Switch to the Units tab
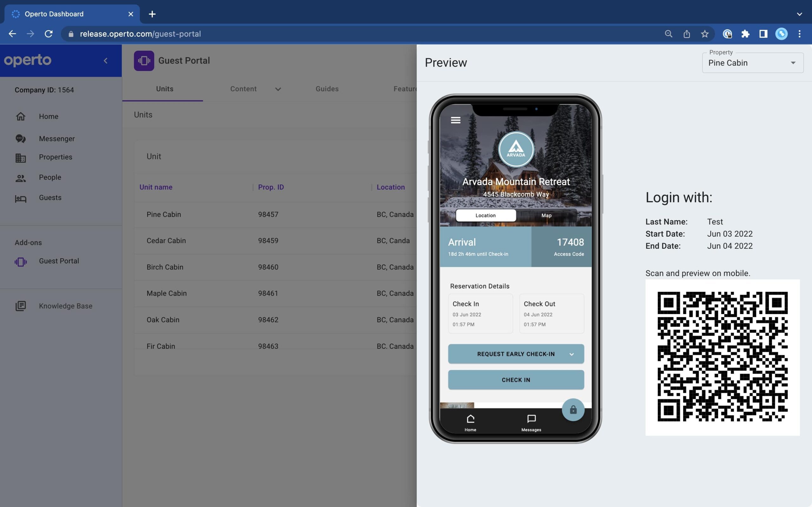 [164, 89]
